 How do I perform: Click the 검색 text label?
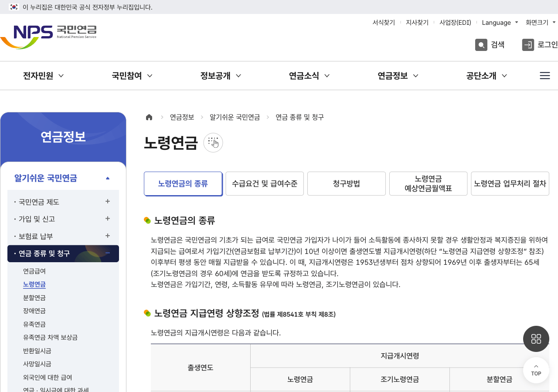coord(498,44)
